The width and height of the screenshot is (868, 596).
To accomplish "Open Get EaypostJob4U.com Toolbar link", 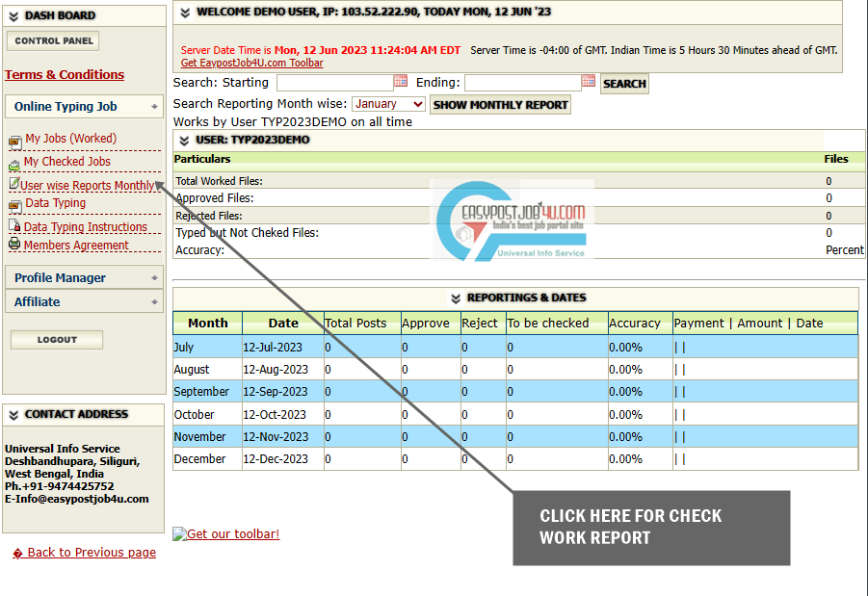I will coord(251,64).
